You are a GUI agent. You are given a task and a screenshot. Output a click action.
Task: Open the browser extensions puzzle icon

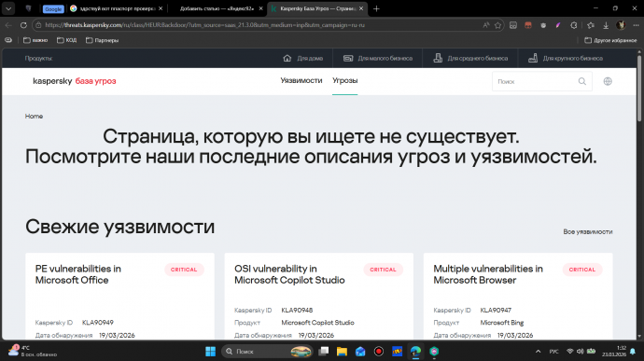[x=574, y=25]
